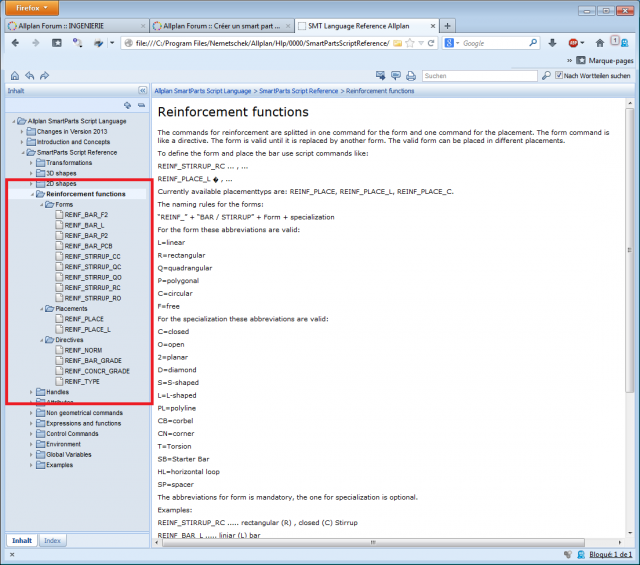Open the REINF_BAR_F2 topic

(x=86, y=215)
